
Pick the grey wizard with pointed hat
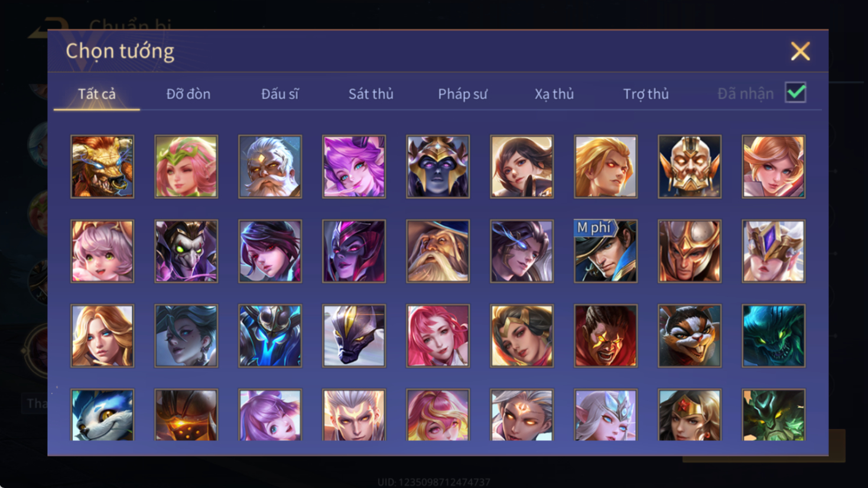pos(438,251)
